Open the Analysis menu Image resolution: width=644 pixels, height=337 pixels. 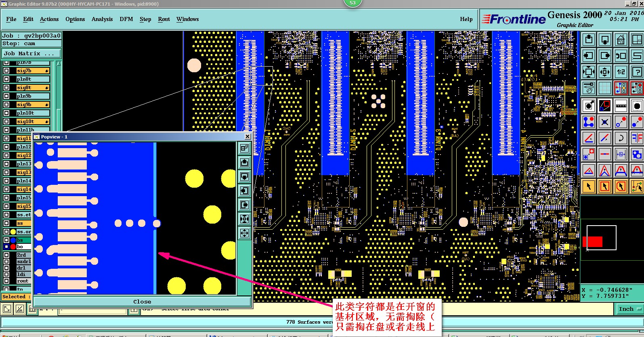click(102, 19)
